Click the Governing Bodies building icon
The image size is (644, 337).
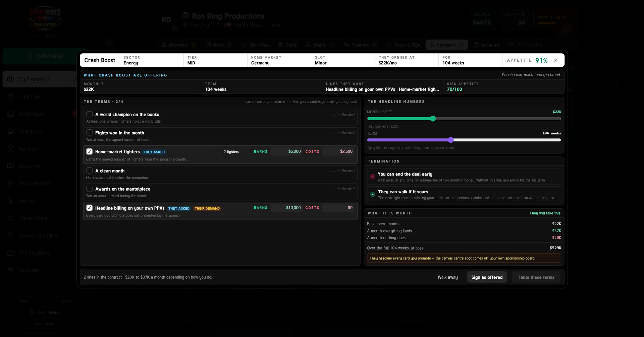tap(11, 235)
